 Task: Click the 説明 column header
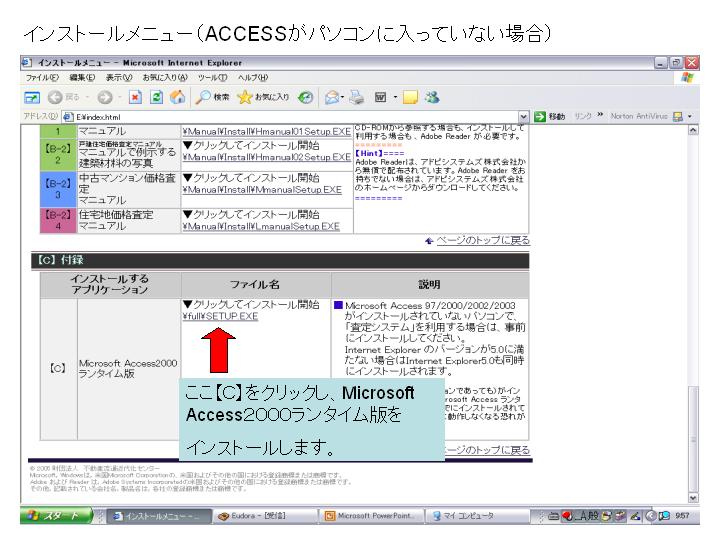[x=429, y=285]
